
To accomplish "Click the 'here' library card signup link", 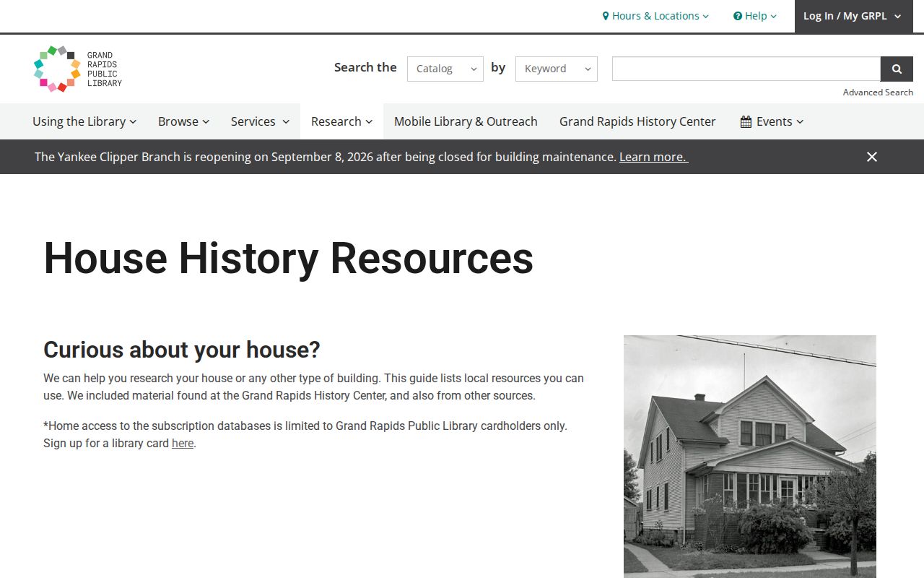I will 183,443.
